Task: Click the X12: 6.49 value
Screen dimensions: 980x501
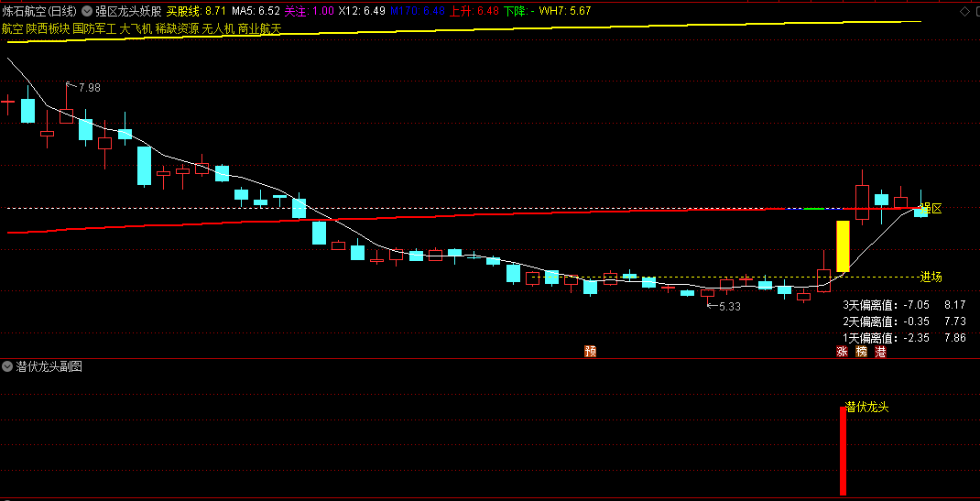Action: (x=362, y=11)
